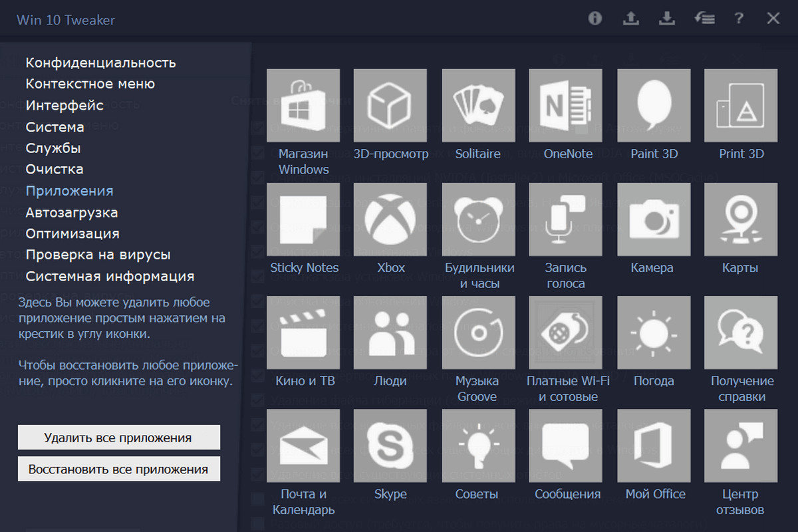Click the Кино и ТВ clapperboard icon
Viewport: 798px width, 532px height.
coord(303,333)
